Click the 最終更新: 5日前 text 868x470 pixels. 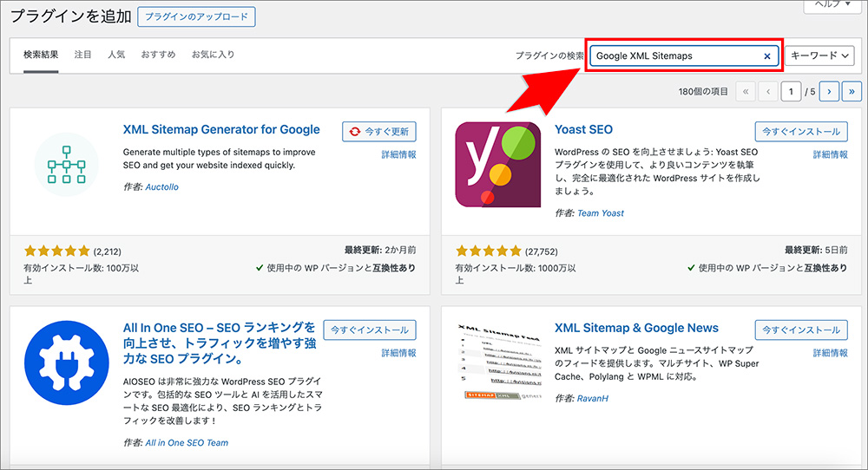[x=816, y=250]
